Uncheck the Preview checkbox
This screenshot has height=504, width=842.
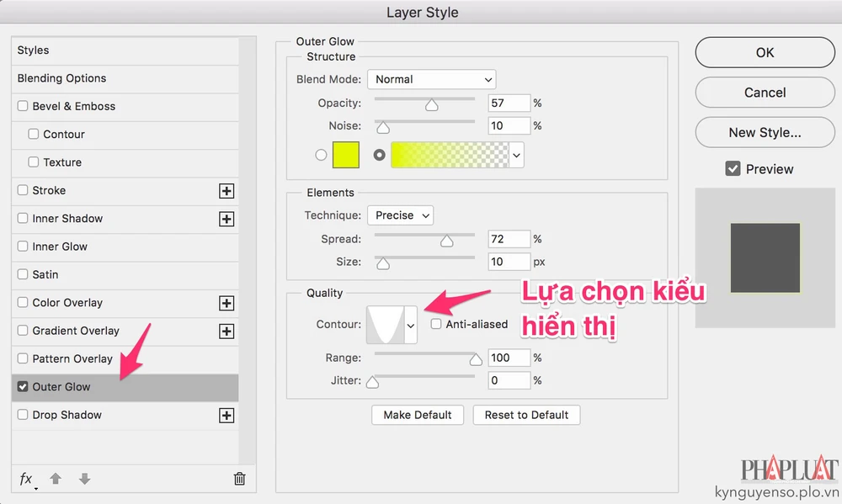click(x=733, y=169)
